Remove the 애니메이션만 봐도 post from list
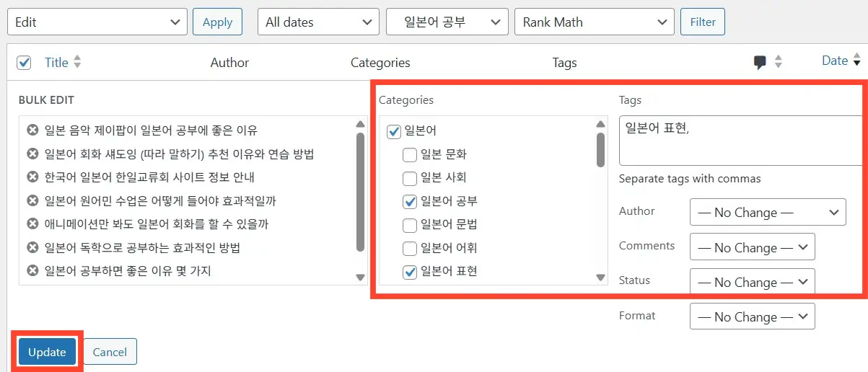868x372 pixels. pyautogui.click(x=32, y=224)
